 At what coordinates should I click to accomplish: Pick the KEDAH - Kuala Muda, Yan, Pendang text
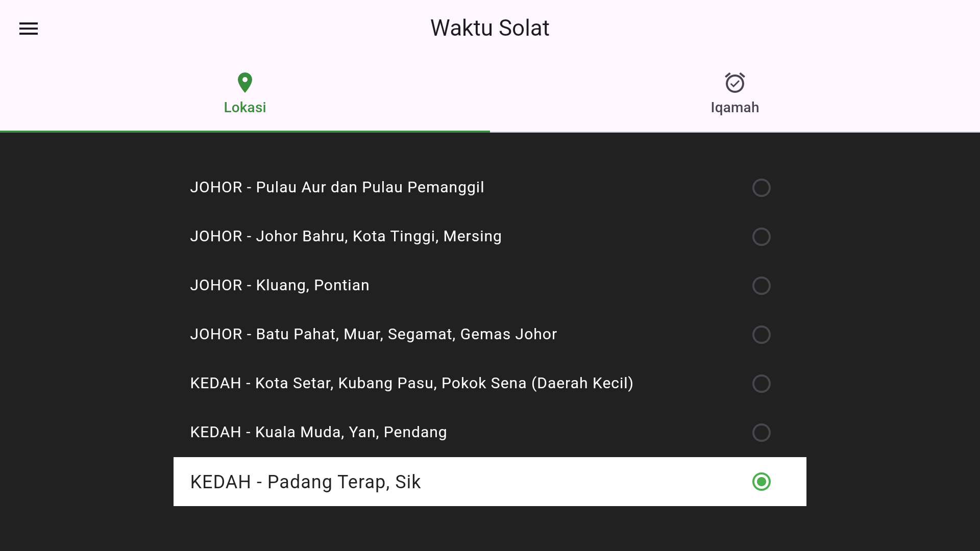[x=318, y=432]
